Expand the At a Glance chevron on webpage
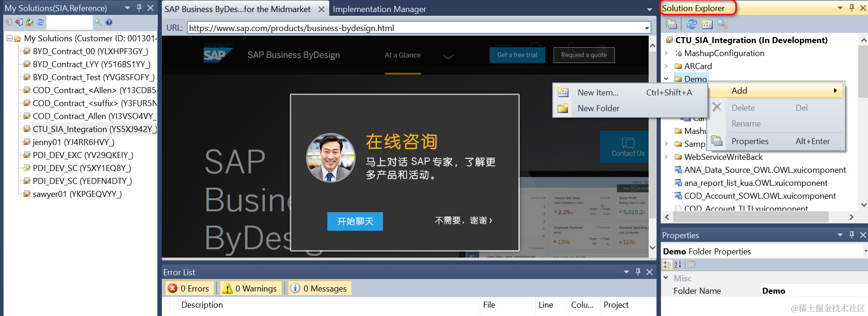The height and width of the screenshot is (316, 868). 448,57
